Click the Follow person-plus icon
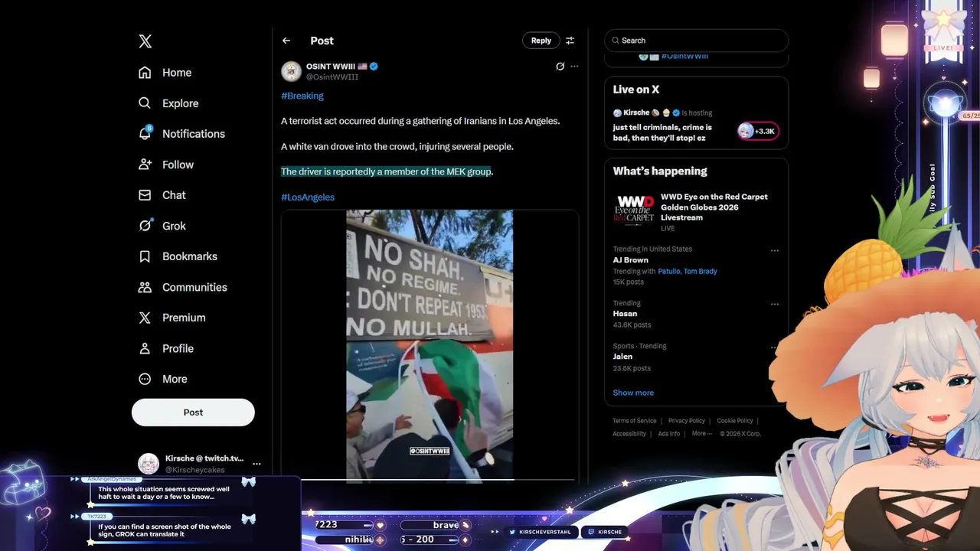 [145, 165]
